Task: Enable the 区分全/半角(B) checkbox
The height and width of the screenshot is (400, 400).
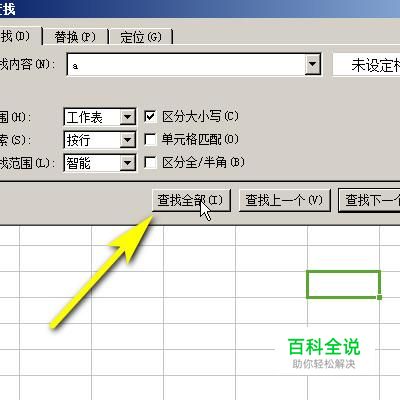Action: tap(150, 163)
